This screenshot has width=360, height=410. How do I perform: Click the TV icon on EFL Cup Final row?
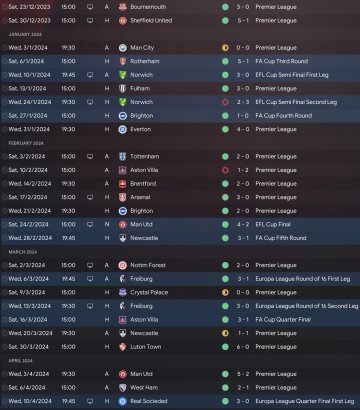[90, 225]
